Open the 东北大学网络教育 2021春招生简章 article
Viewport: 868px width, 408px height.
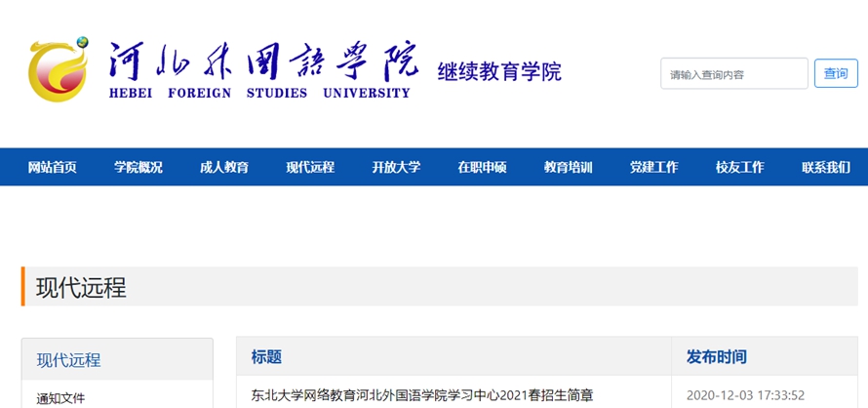pos(422,395)
